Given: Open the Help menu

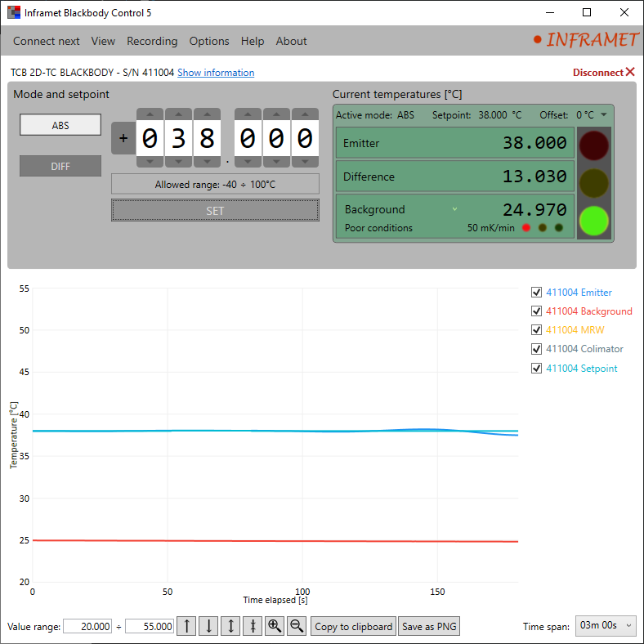Looking at the screenshot, I should click(253, 41).
